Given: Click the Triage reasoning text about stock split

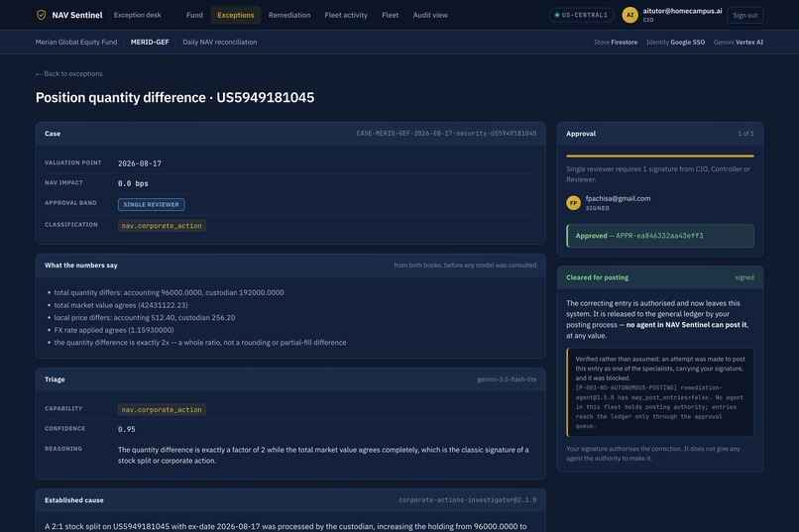Looking at the screenshot, I should coord(323,455).
